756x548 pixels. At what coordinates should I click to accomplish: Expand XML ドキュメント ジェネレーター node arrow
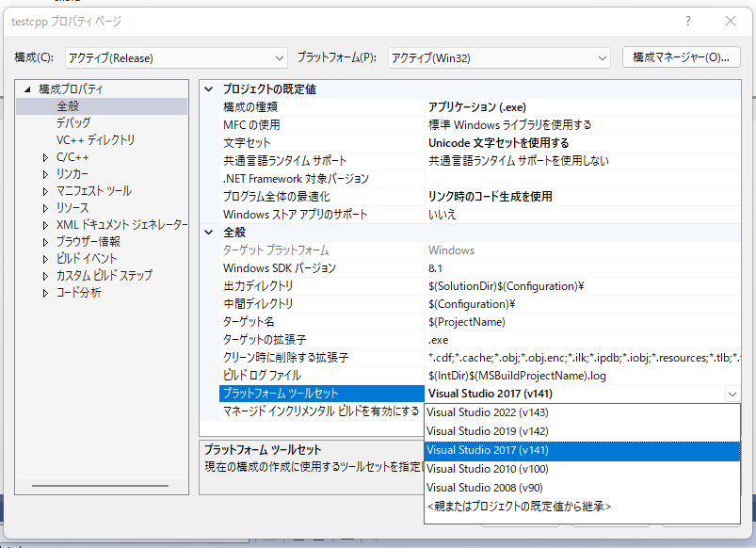coord(45,225)
